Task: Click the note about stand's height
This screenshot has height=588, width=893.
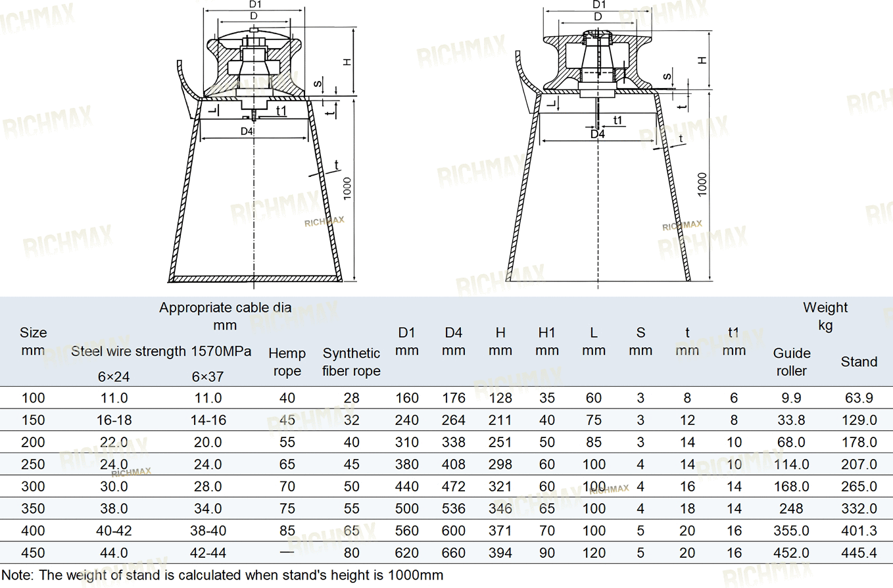Action: click(222, 576)
